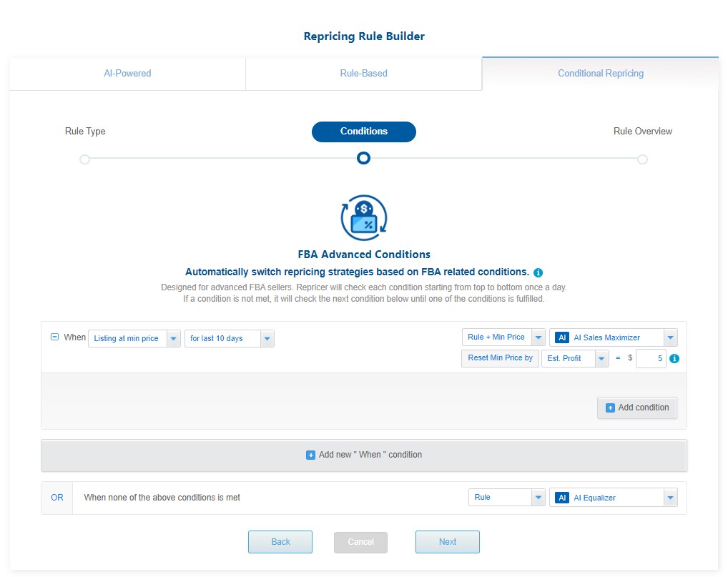728x577 pixels.
Task: Click the Back button
Action: (x=280, y=542)
